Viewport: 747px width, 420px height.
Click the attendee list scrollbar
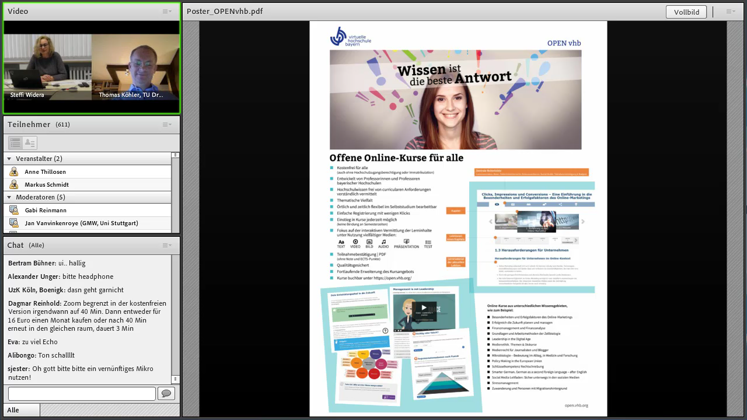tap(176, 190)
